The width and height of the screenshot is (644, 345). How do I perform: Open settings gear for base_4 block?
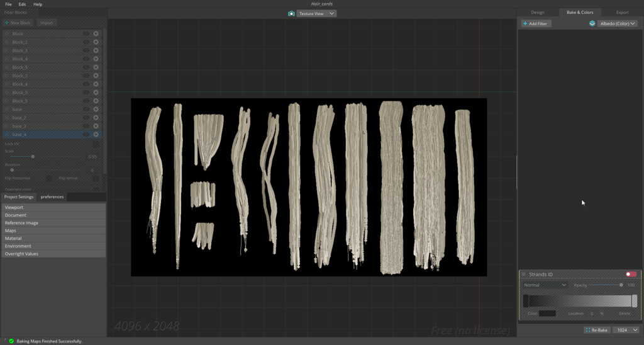[96, 135]
